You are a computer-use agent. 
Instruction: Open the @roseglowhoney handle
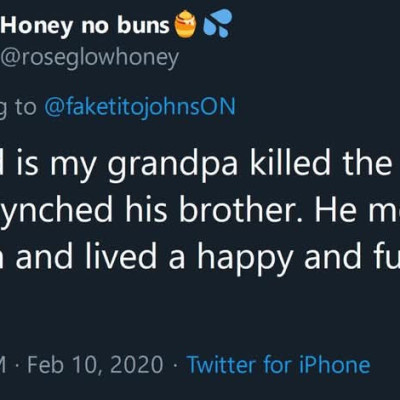pos(89,58)
